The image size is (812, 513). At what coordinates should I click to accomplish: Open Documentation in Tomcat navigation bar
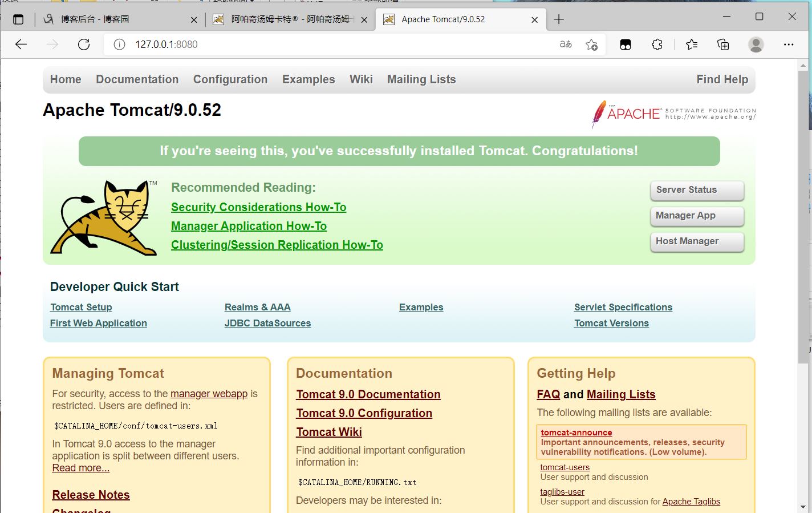(x=137, y=79)
